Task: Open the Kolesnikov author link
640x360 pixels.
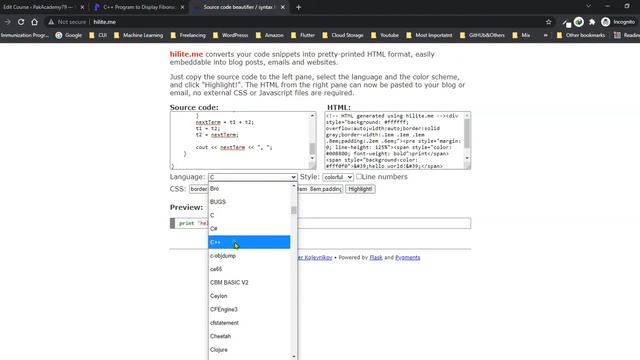Action: 315,258
